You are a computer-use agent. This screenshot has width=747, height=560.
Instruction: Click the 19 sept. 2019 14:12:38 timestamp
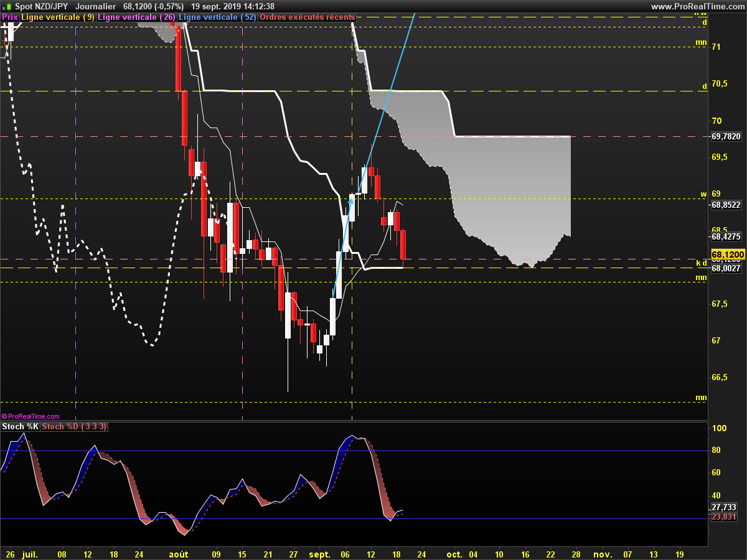[x=233, y=6]
